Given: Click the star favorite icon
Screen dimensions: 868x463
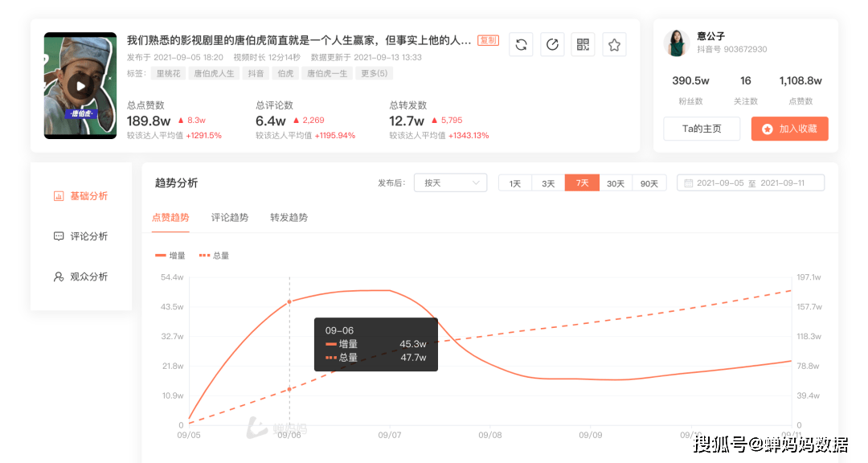Looking at the screenshot, I should point(614,45).
